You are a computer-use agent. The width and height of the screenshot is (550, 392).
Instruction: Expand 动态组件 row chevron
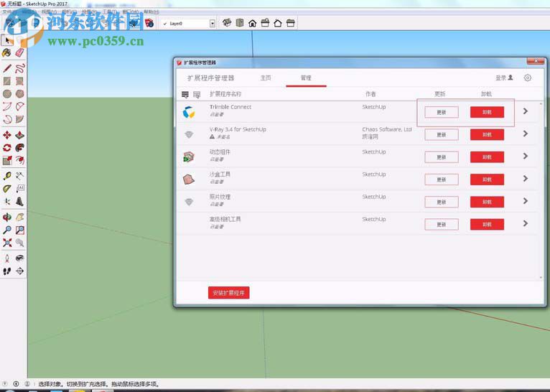(525, 156)
